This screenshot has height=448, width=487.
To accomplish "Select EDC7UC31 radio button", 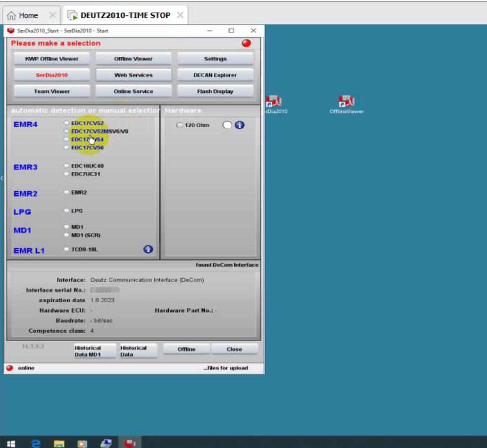I will pyautogui.click(x=66, y=174).
